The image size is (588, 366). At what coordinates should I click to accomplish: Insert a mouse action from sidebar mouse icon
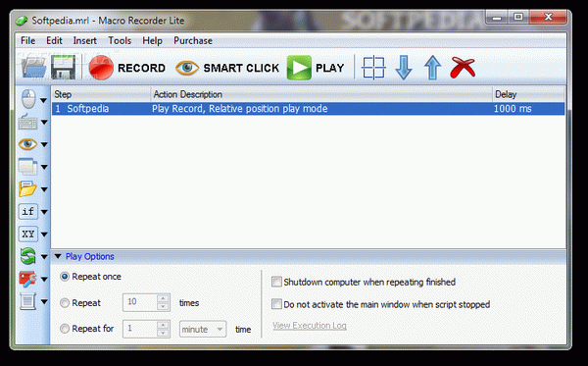[x=28, y=99]
